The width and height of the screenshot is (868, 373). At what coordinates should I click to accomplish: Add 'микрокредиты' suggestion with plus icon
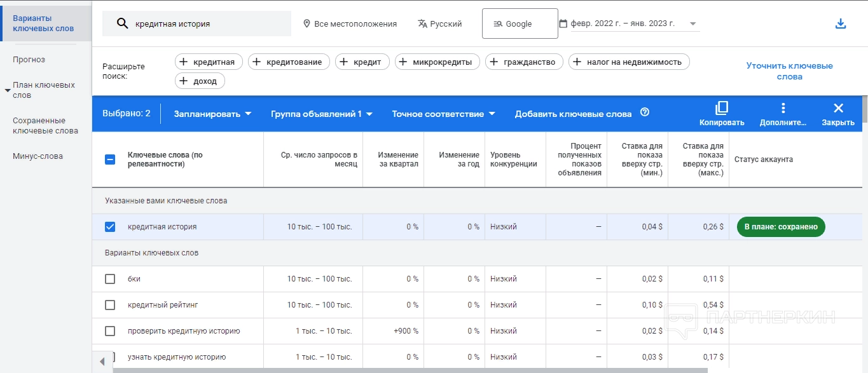coord(403,62)
